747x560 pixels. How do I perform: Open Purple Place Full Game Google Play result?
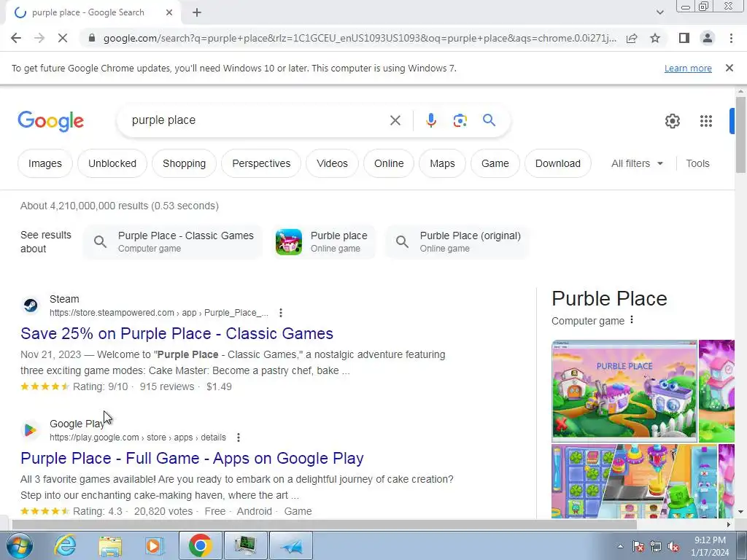click(192, 458)
